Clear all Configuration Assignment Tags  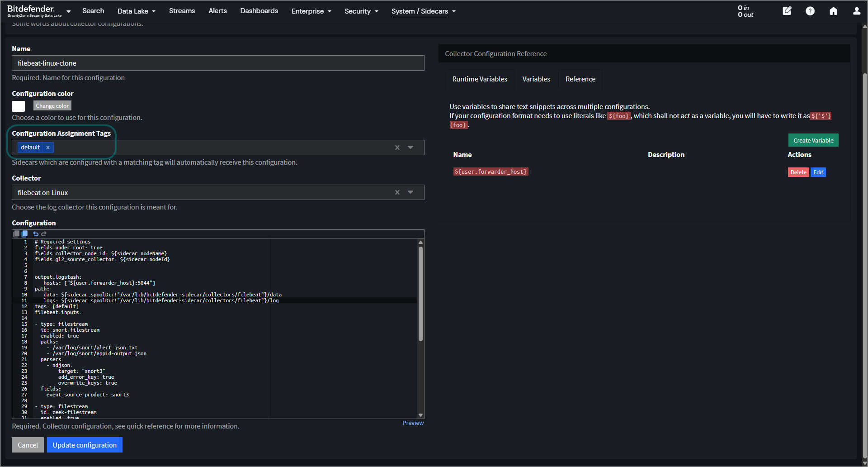tap(397, 148)
